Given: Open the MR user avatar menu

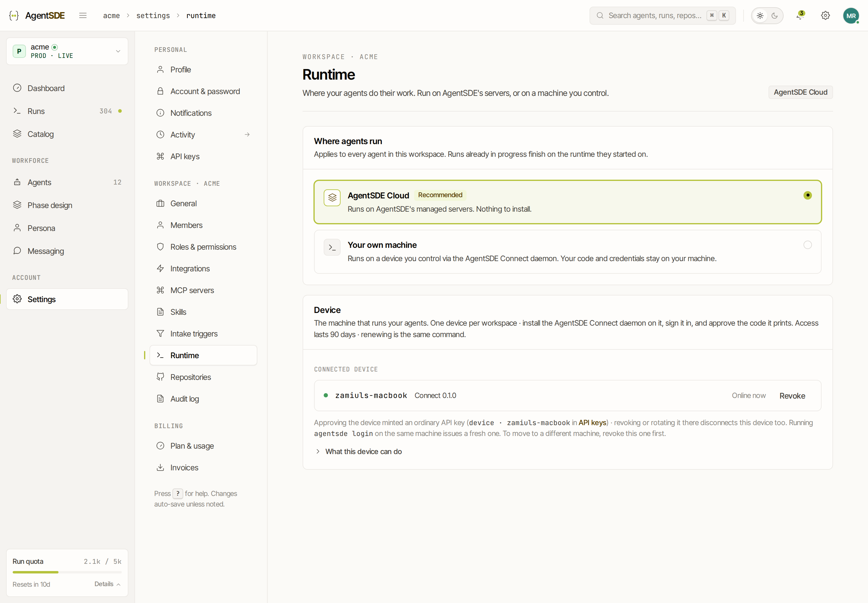Looking at the screenshot, I should (x=851, y=15).
